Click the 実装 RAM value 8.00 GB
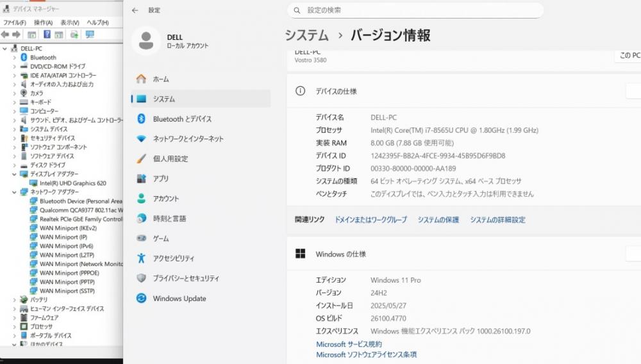 (412, 143)
